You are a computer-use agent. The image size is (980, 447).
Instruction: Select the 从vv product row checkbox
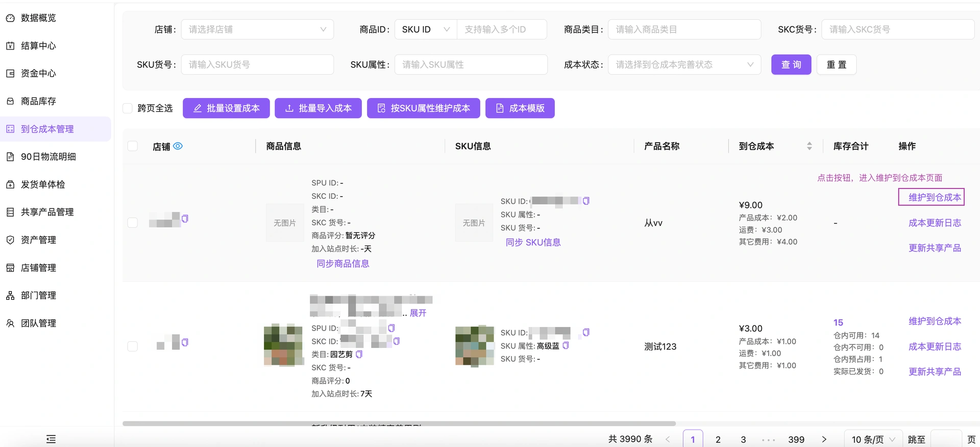pyautogui.click(x=133, y=223)
